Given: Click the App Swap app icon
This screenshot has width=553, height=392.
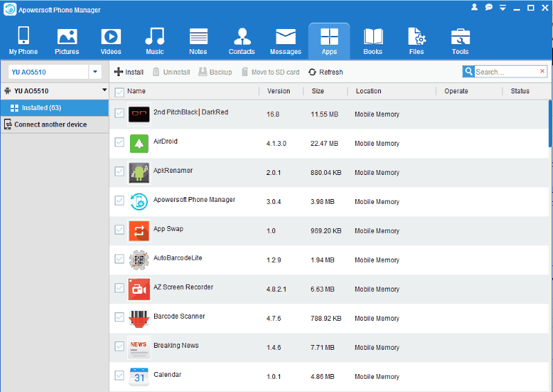Looking at the screenshot, I should (139, 231).
